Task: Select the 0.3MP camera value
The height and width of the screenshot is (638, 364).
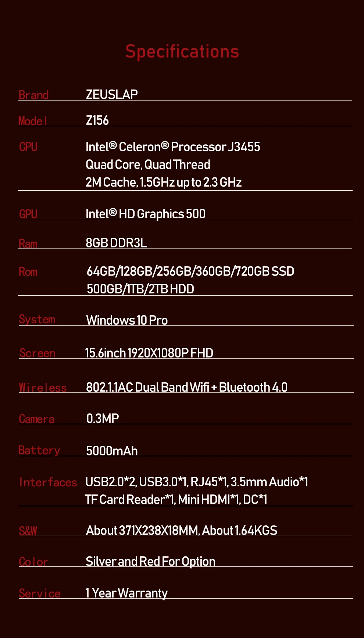Action: pyautogui.click(x=103, y=419)
